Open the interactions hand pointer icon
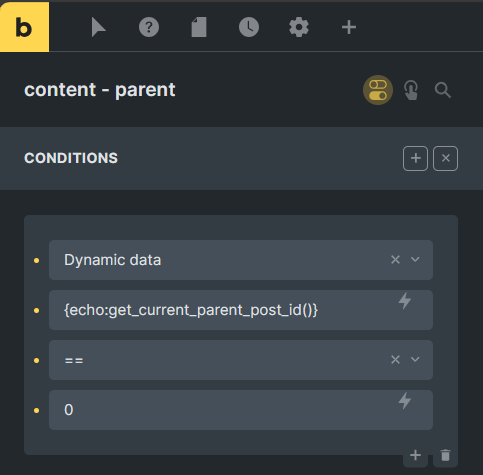This screenshot has width=483, height=475. point(411,90)
